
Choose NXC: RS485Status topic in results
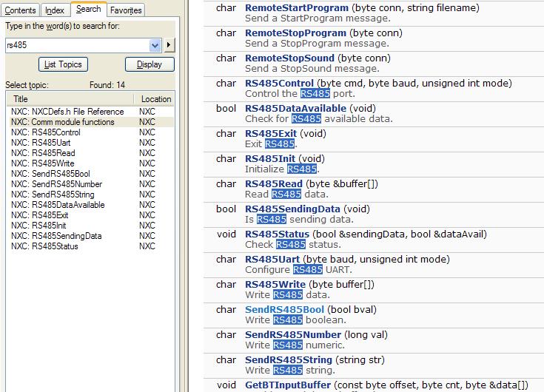coord(44,246)
